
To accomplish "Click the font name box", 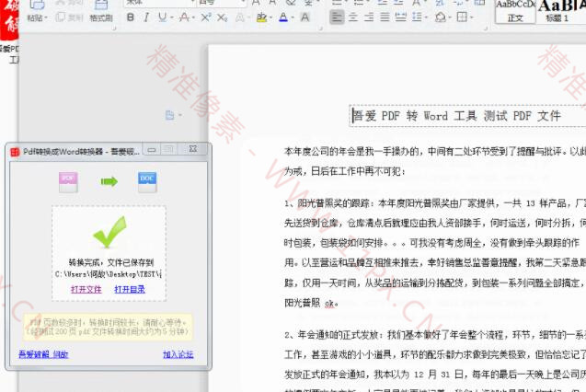I will click(160, 3).
